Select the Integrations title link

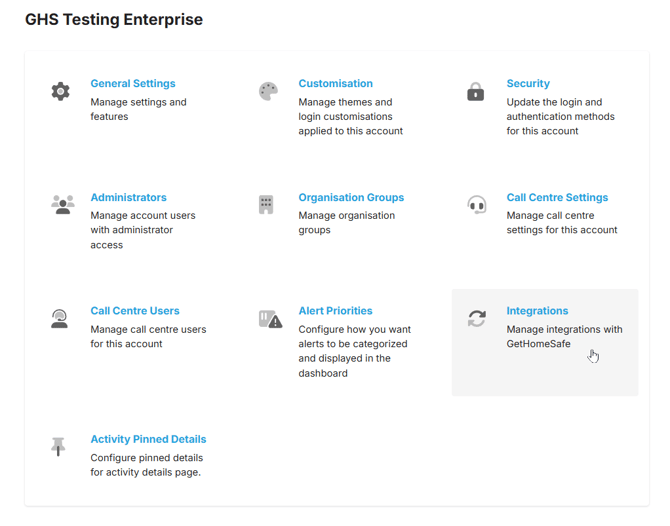[x=537, y=311]
